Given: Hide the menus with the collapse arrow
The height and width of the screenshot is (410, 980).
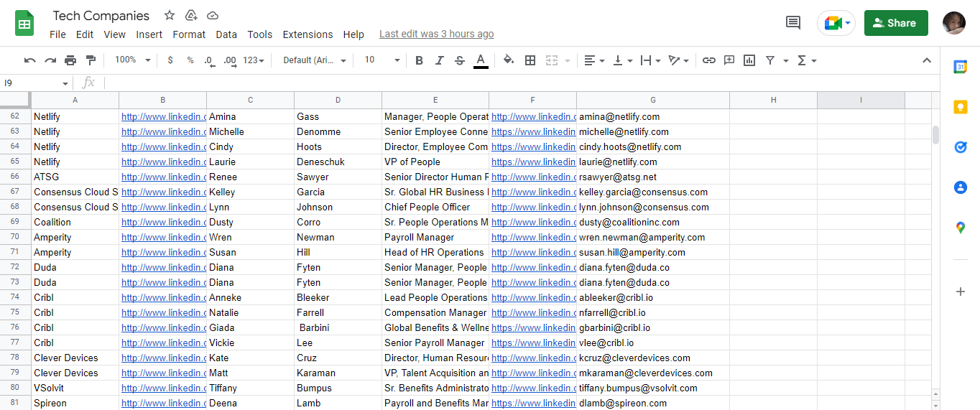Looking at the screenshot, I should (927, 60).
